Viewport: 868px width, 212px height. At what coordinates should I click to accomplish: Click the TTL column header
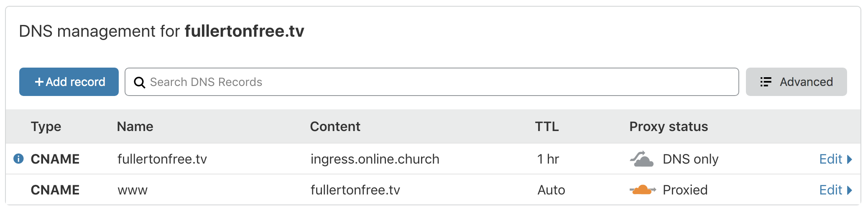click(x=547, y=126)
